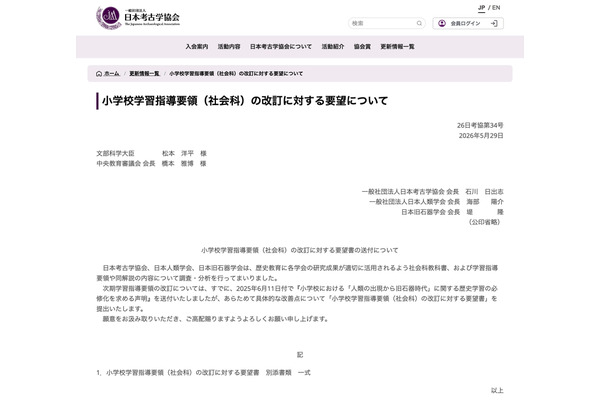Open the 入会案内 menu
The image size is (600, 400).
point(197,47)
